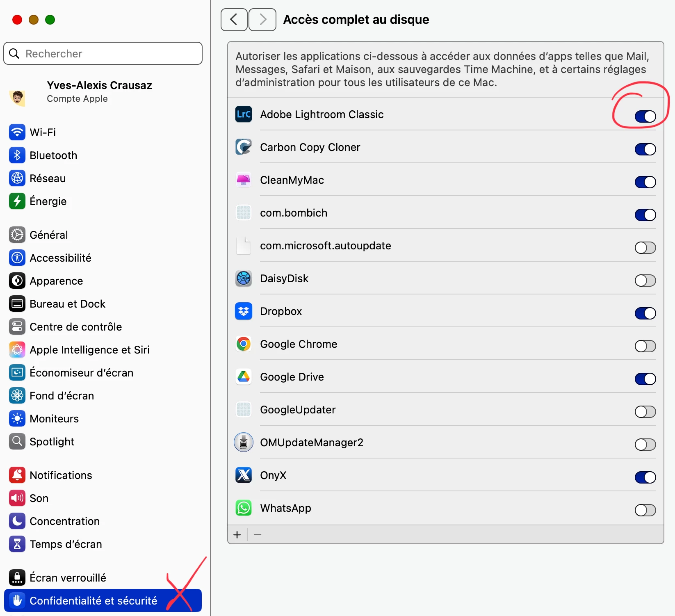Image resolution: width=675 pixels, height=616 pixels.
Task: Disable Google Drive toggle
Action: pyautogui.click(x=645, y=379)
